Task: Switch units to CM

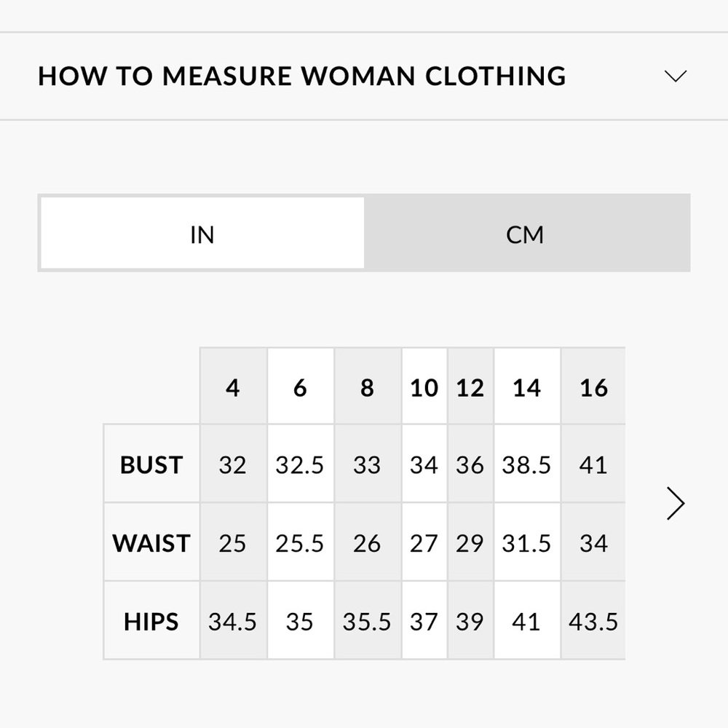Action: pyautogui.click(x=525, y=234)
